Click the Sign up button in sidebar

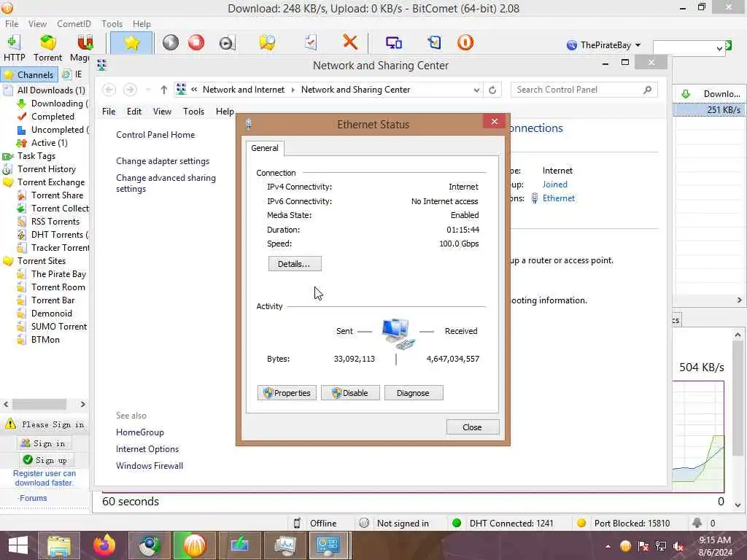[x=47, y=460]
